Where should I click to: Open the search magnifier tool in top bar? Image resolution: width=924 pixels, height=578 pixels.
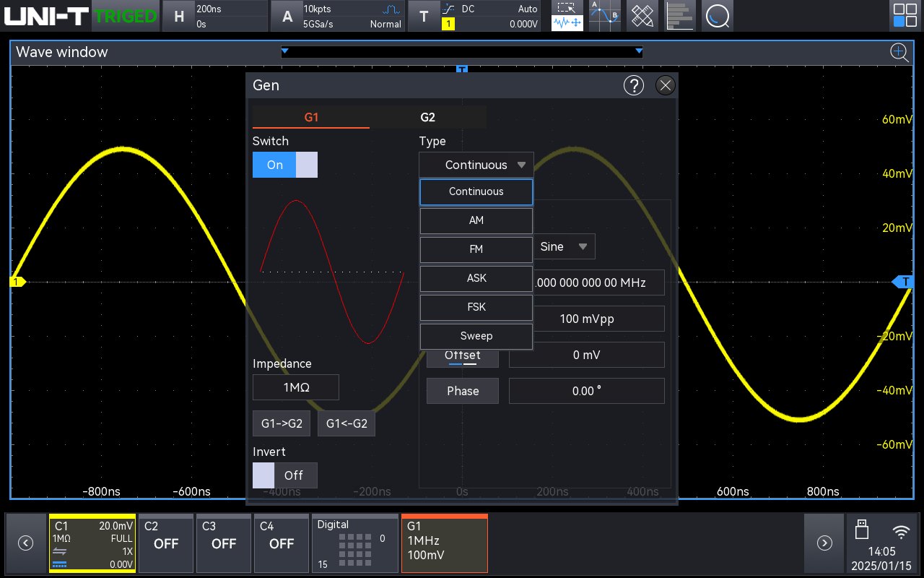click(718, 16)
